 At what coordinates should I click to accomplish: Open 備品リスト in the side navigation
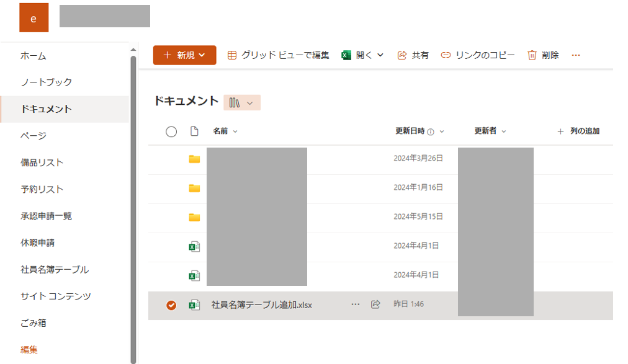pos(42,162)
